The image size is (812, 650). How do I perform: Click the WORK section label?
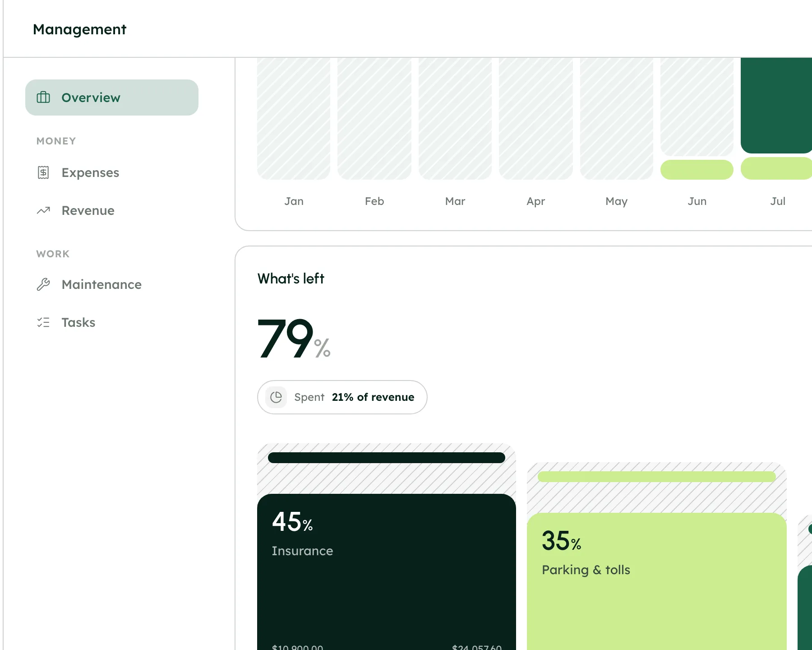[53, 254]
